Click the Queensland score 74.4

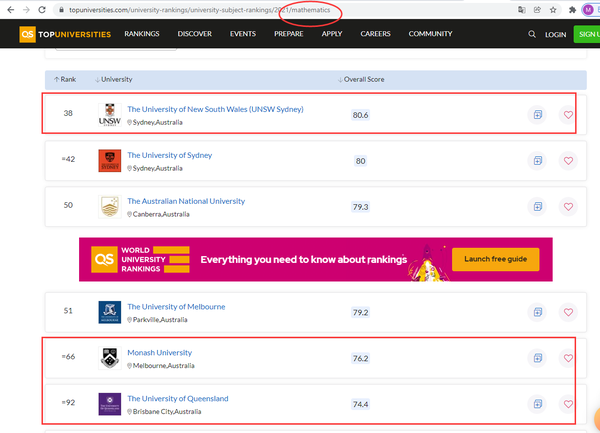click(360, 404)
